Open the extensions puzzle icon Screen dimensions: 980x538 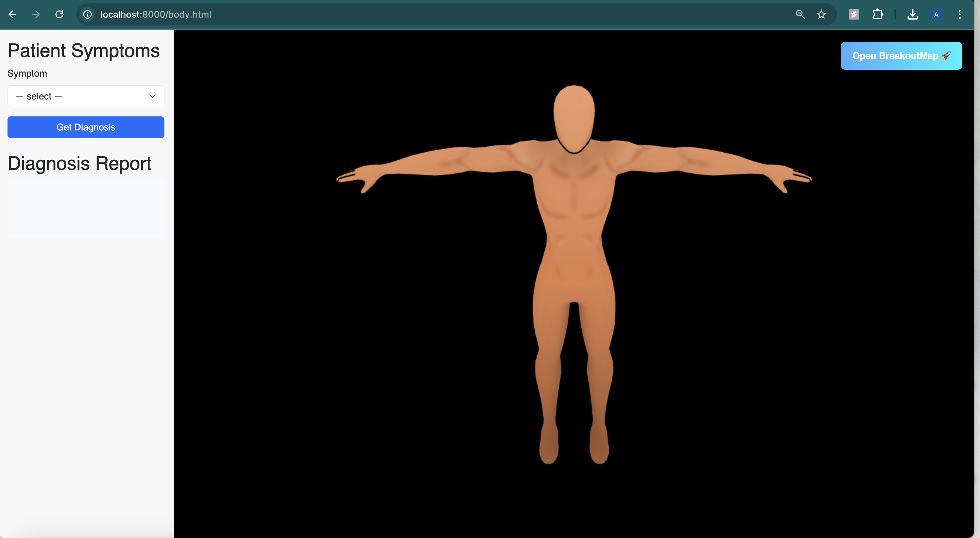point(878,14)
